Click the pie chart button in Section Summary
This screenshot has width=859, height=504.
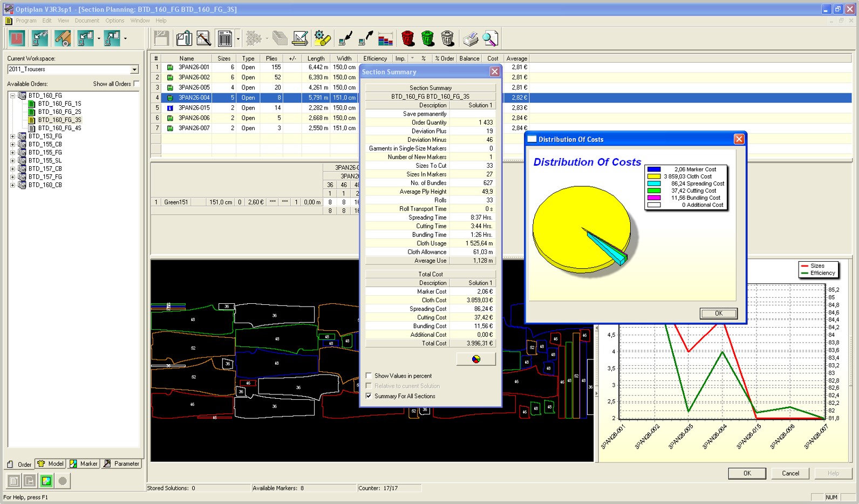476,359
